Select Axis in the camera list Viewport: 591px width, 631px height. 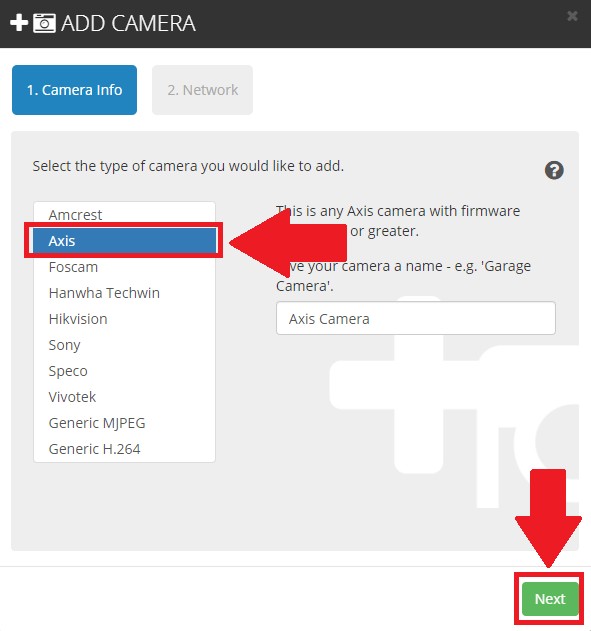pos(124,241)
